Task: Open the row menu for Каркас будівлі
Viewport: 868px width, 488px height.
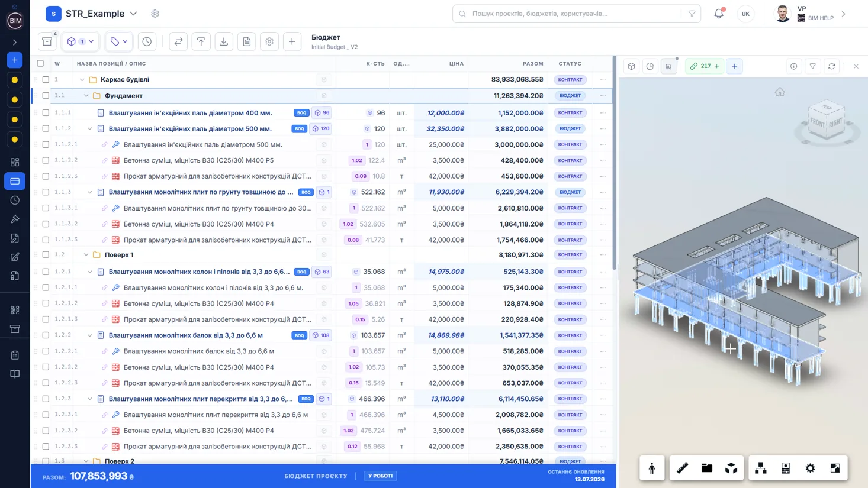Action: click(603, 79)
